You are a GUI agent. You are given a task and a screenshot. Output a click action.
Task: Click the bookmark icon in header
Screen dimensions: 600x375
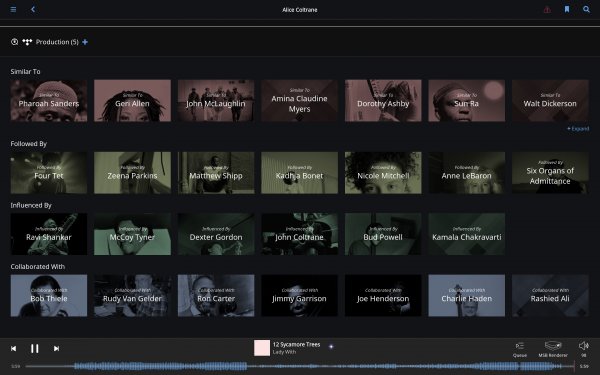(x=567, y=9)
